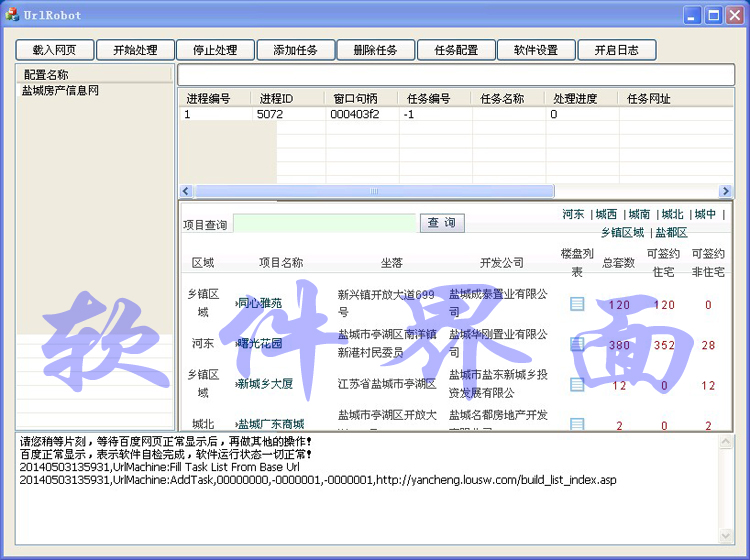Click the UrlRobot title bar app icon
The width and height of the screenshot is (750, 560).
click(12, 14)
